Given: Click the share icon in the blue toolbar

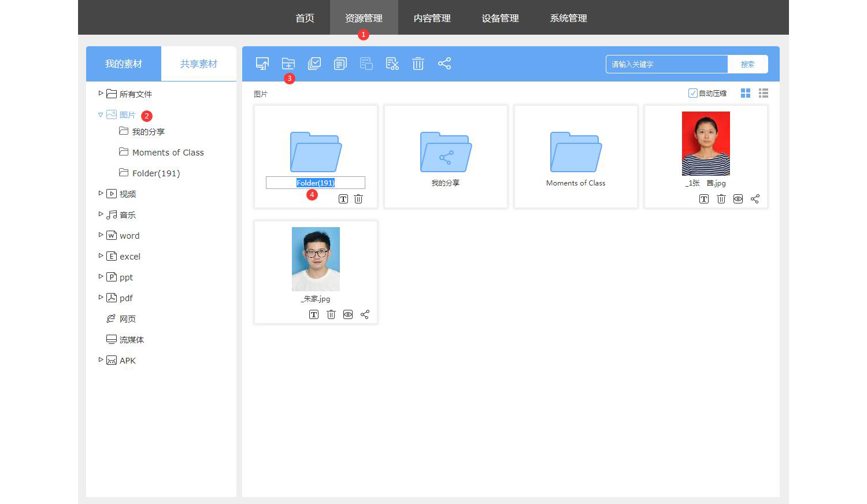Looking at the screenshot, I should click(444, 64).
